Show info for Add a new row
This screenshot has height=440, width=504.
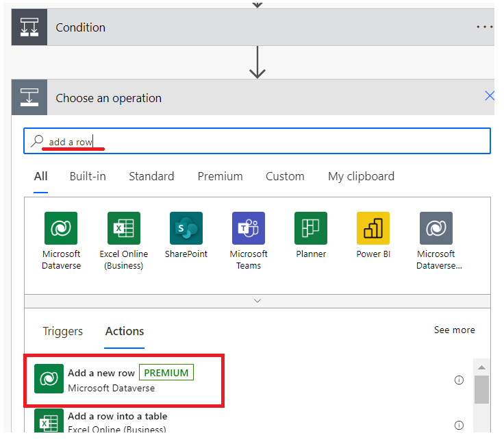[x=459, y=380]
